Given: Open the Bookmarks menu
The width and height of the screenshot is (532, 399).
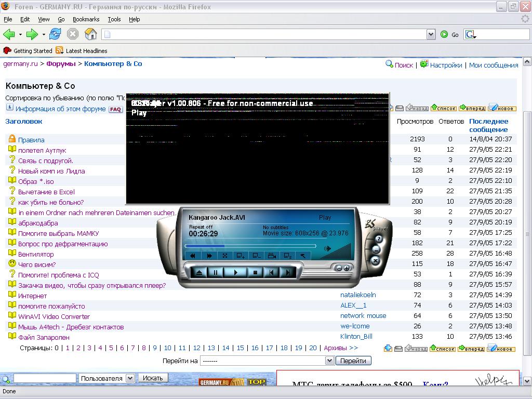Looking at the screenshot, I should (86, 19).
